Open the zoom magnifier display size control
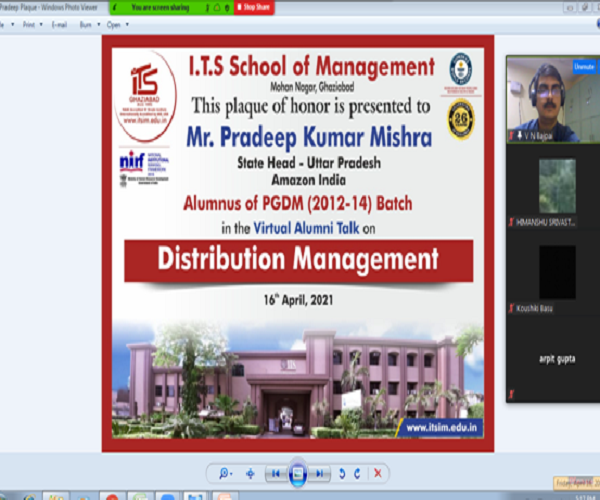The width and height of the screenshot is (600, 500). pyautogui.click(x=225, y=474)
